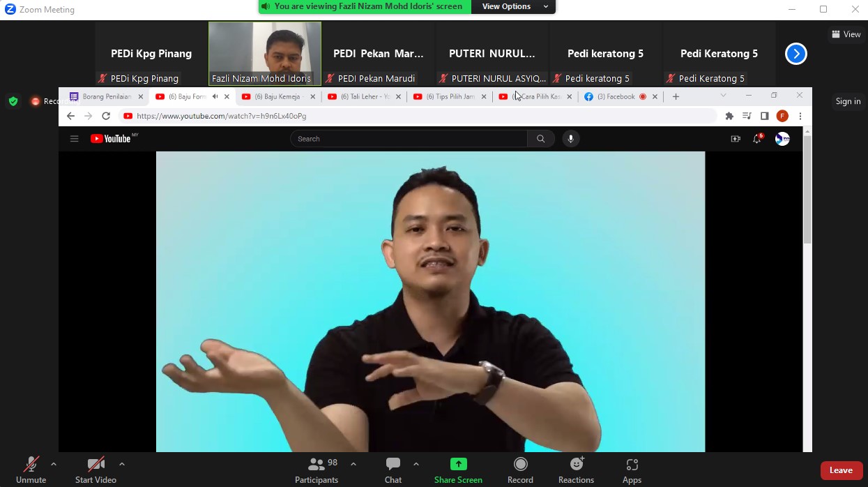Start recording with Record button
Image resolution: width=868 pixels, height=487 pixels.
point(520,465)
